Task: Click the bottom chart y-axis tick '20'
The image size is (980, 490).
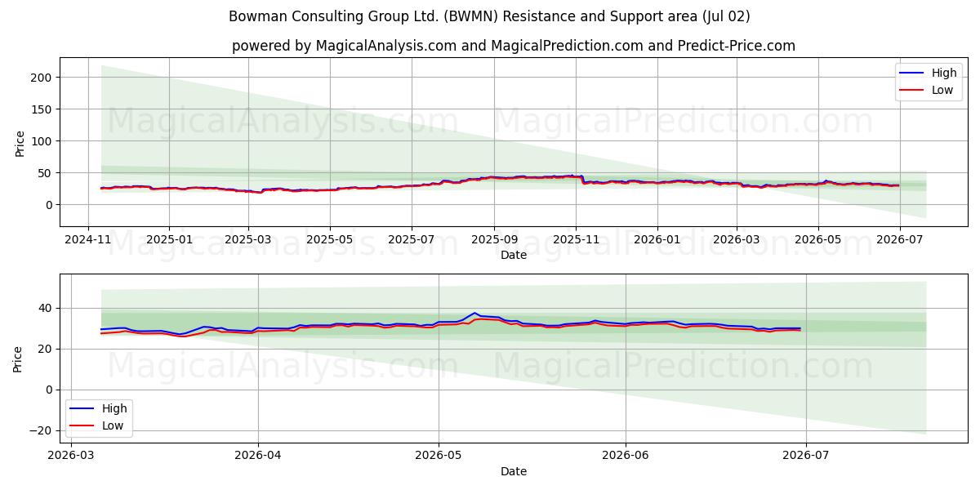Action: [46, 350]
